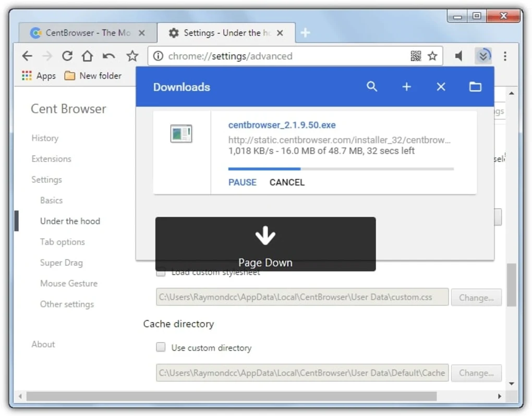Search downloads with magnifier icon
The height and width of the screenshot is (416, 532).
tap(372, 87)
